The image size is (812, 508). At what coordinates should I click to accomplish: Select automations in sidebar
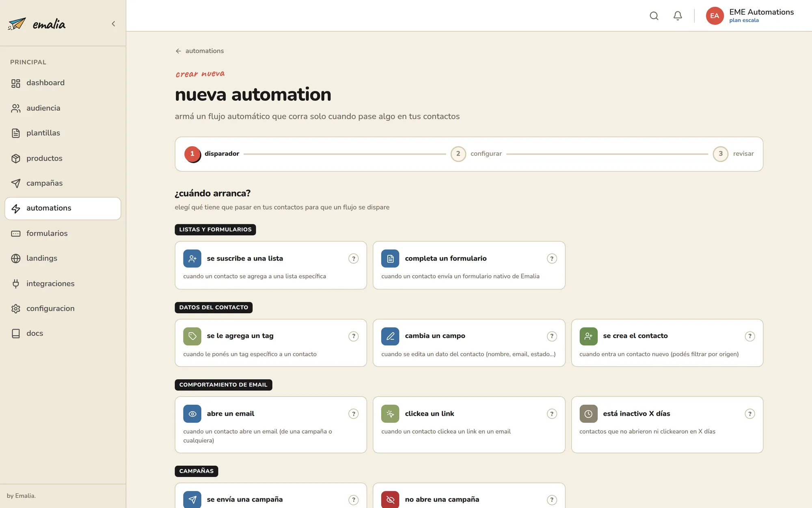click(63, 208)
